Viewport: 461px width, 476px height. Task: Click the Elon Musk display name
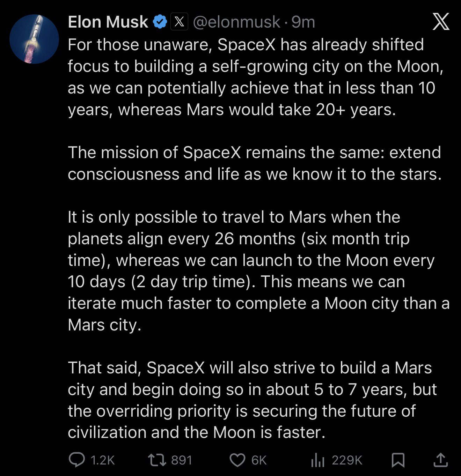click(x=108, y=22)
